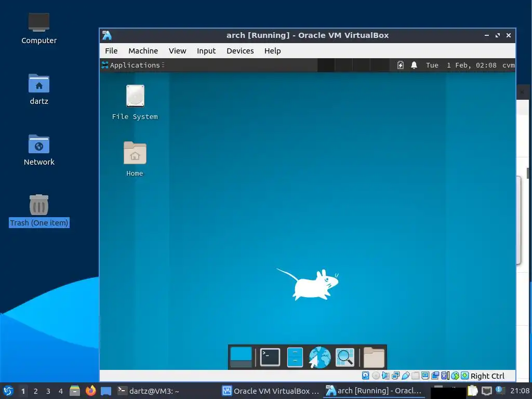Click the recording indicator in status bar

(x=435, y=376)
